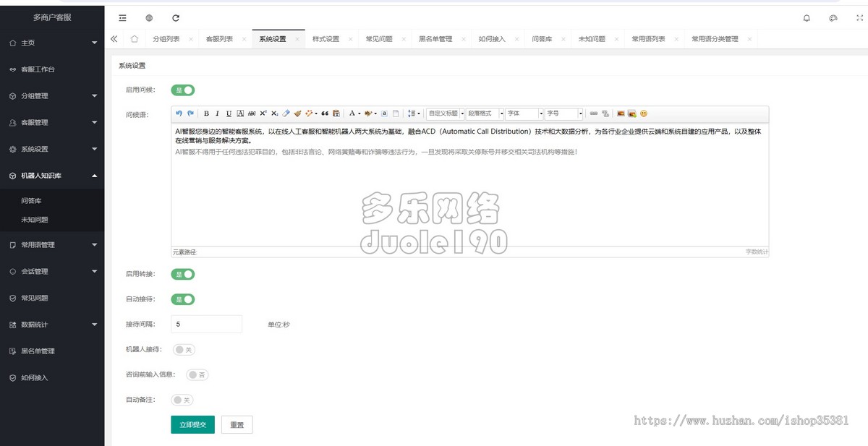Expand the 常用语管理 sidebar menu
The height and width of the screenshot is (446, 868).
[52, 245]
